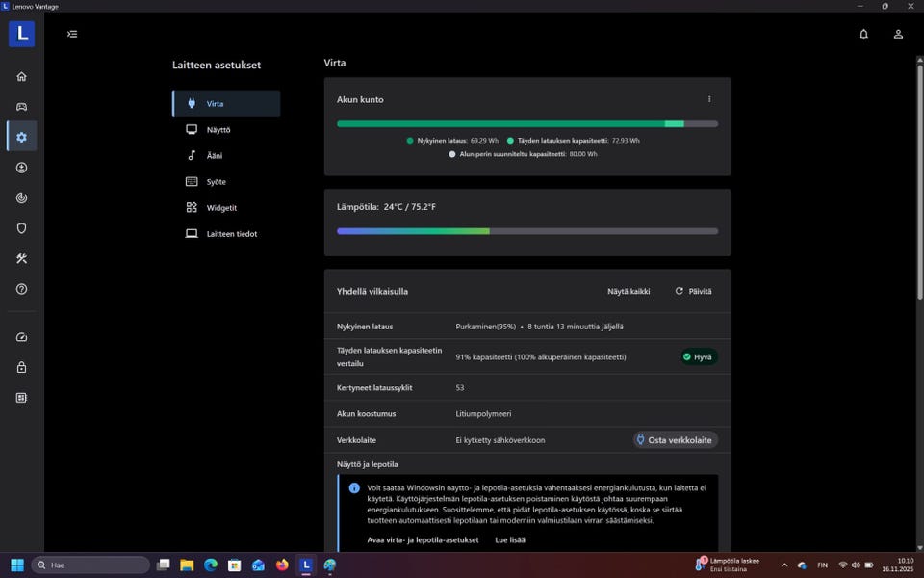
Task: Open the Avaa virta- ja lepotila-asetukset link
Action: click(x=423, y=540)
